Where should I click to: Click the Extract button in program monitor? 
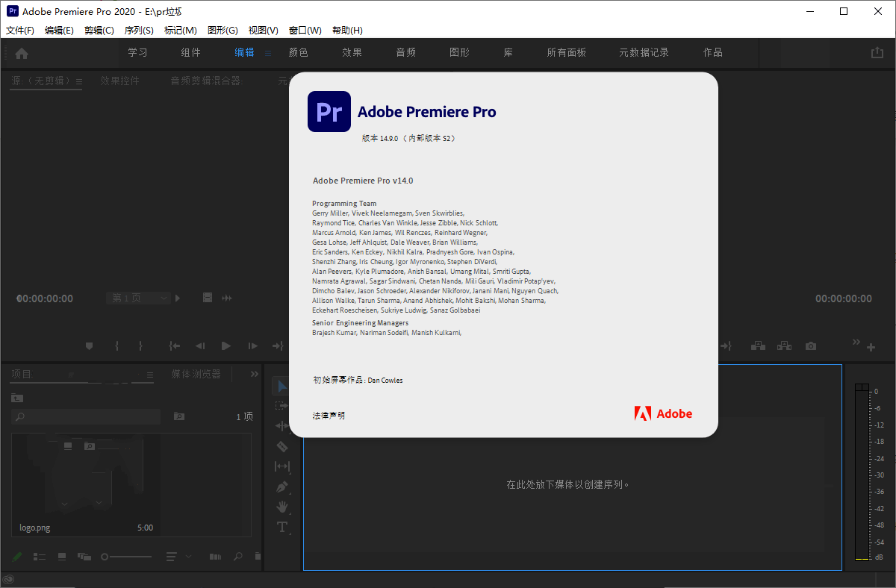(x=784, y=346)
